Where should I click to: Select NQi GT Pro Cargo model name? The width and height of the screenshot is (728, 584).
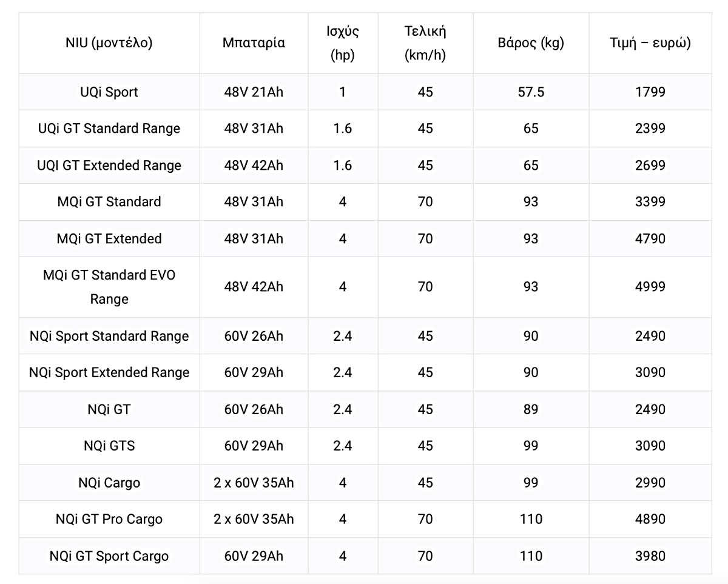click(x=109, y=519)
